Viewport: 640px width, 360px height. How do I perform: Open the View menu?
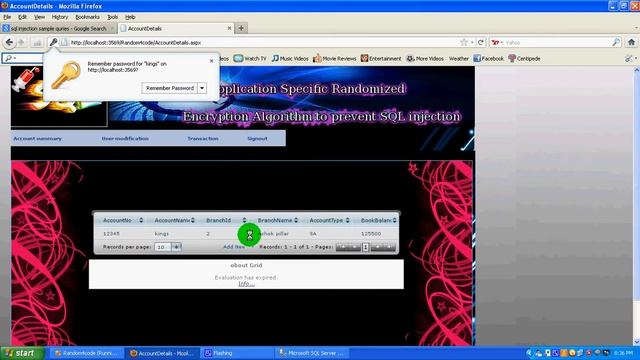[39, 17]
